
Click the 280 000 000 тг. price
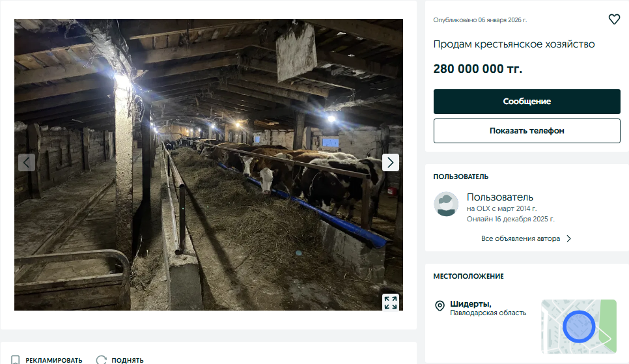[477, 68]
